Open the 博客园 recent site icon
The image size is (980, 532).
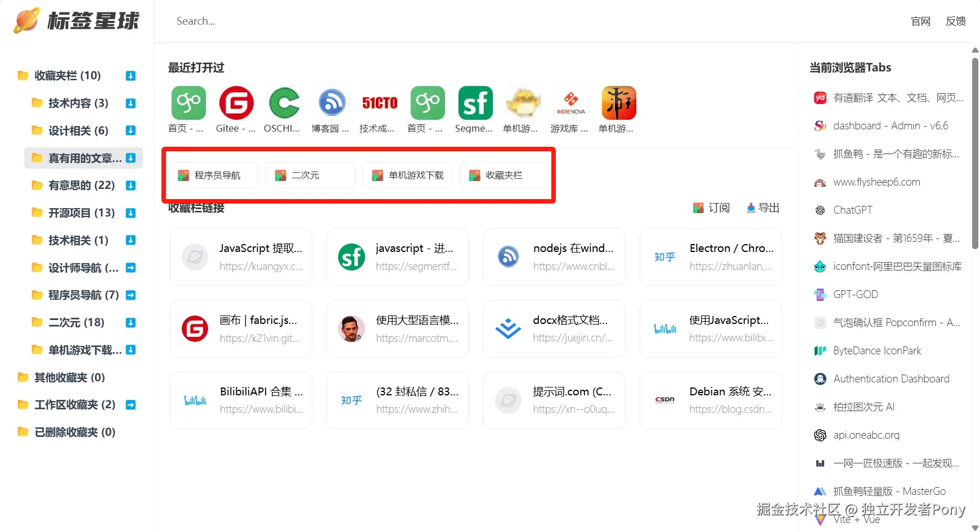[x=332, y=103]
